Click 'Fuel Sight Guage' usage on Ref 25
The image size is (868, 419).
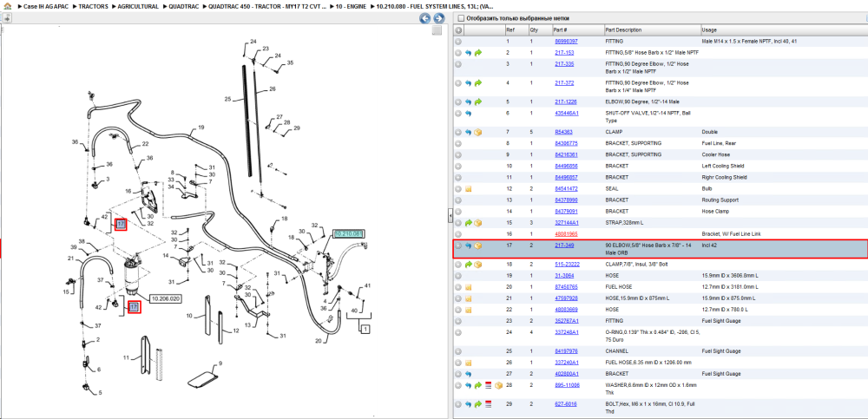[x=720, y=351]
